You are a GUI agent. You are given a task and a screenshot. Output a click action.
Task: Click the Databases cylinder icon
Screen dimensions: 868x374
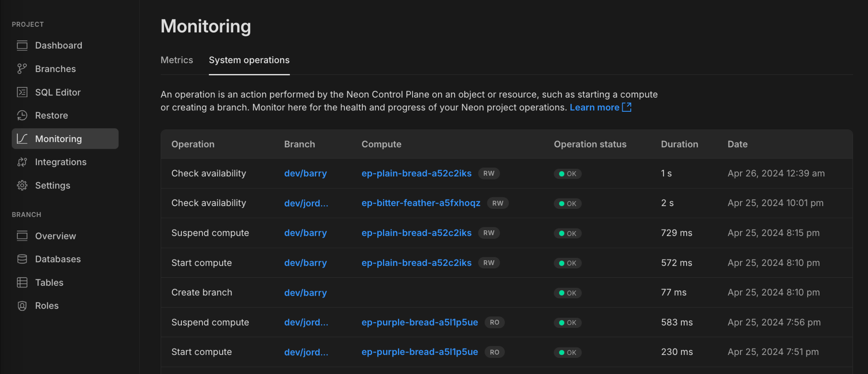[22, 259]
